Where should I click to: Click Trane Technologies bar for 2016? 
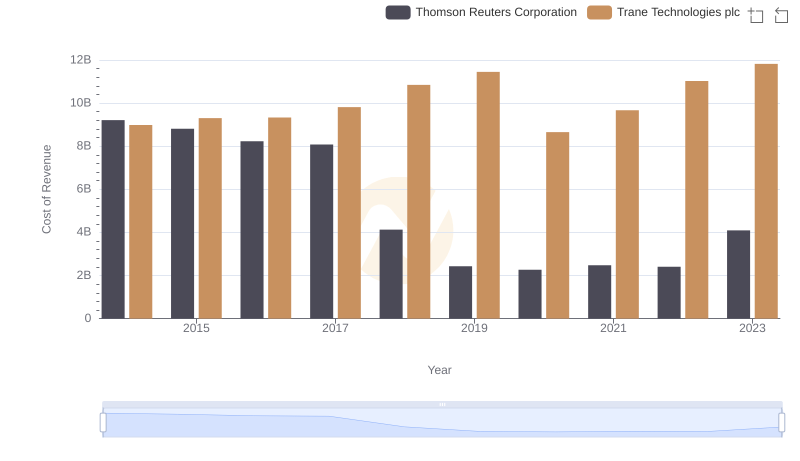(280, 218)
